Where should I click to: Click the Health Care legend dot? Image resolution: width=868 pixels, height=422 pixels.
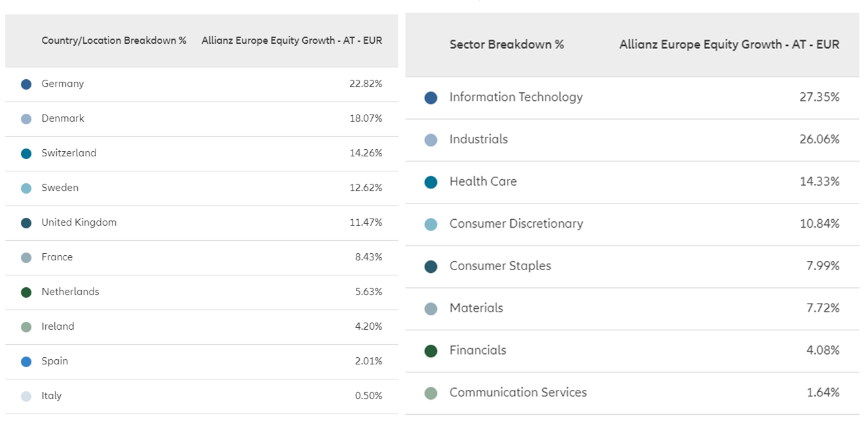pyautogui.click(x=430, y=183)
